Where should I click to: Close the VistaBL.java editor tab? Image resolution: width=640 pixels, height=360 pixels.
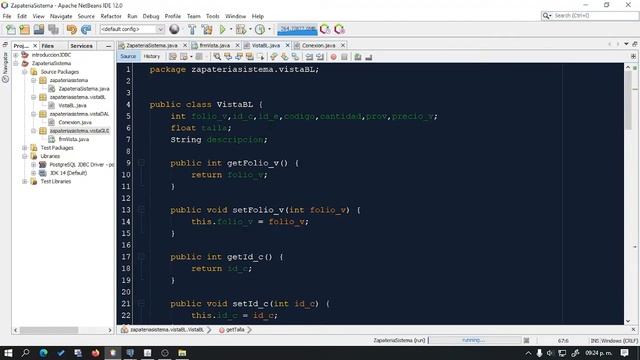(287, 45)
